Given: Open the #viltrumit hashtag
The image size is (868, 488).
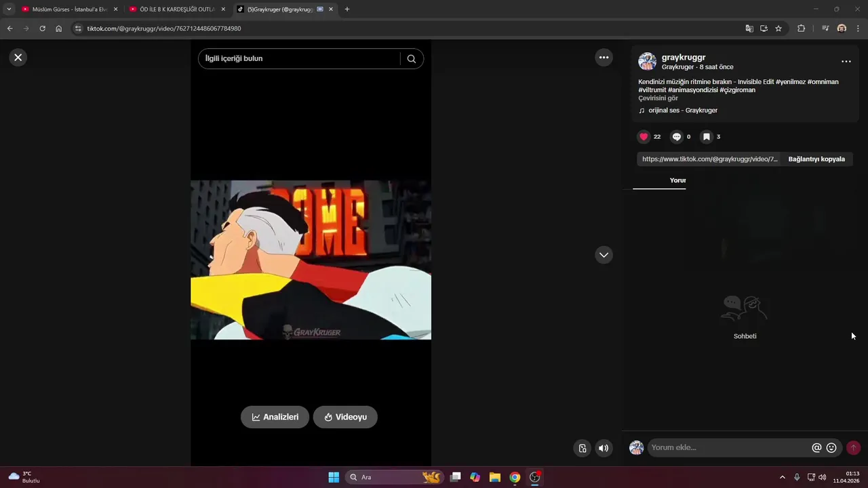Looking at the screenshot, I should tap(652, 90).
